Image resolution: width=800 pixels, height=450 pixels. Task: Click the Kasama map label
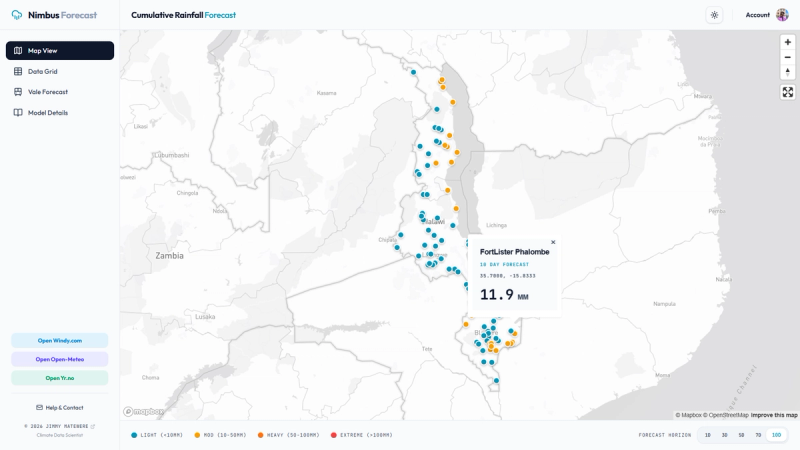(327, 93)
